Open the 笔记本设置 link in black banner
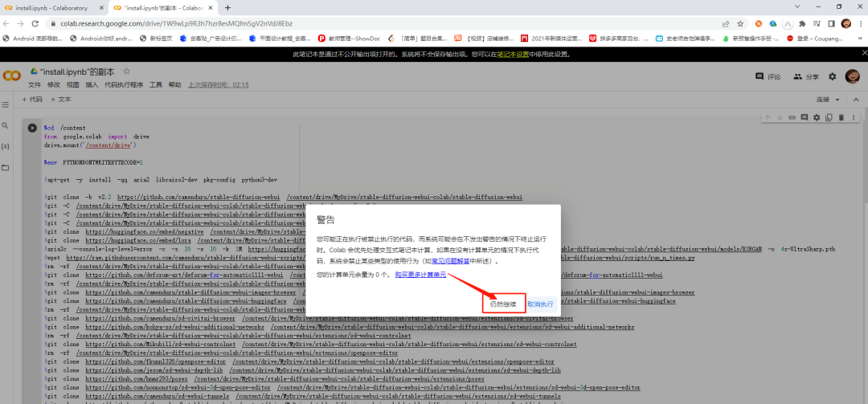 click(x=513, y=55)
